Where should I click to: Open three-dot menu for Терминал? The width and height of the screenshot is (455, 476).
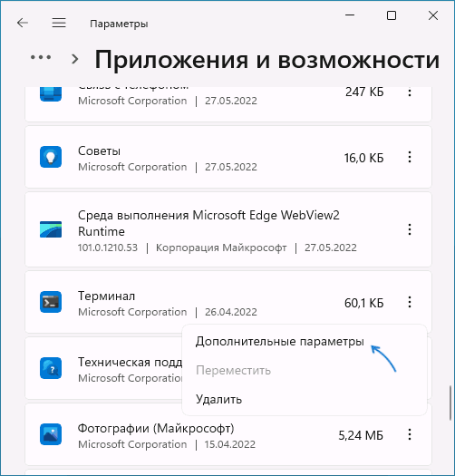point(410,302)
